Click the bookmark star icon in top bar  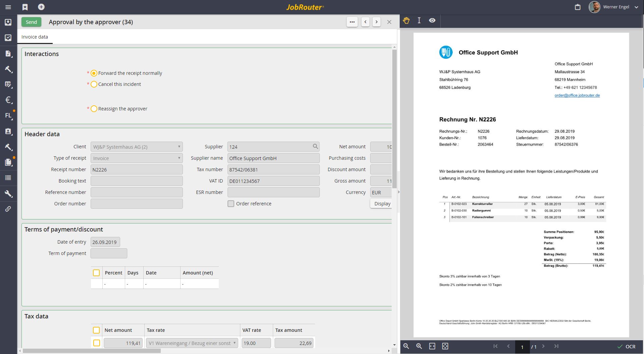tap(25, 7)
